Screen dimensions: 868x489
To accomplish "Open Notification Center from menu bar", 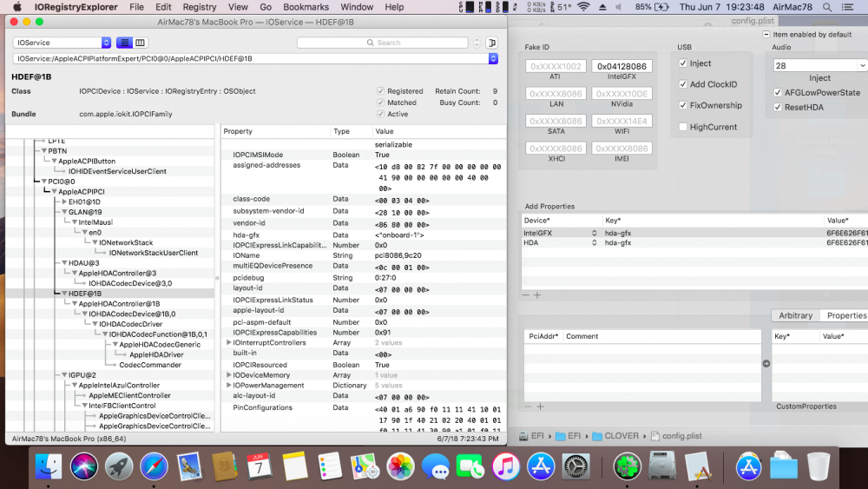I will coord(847,7).
